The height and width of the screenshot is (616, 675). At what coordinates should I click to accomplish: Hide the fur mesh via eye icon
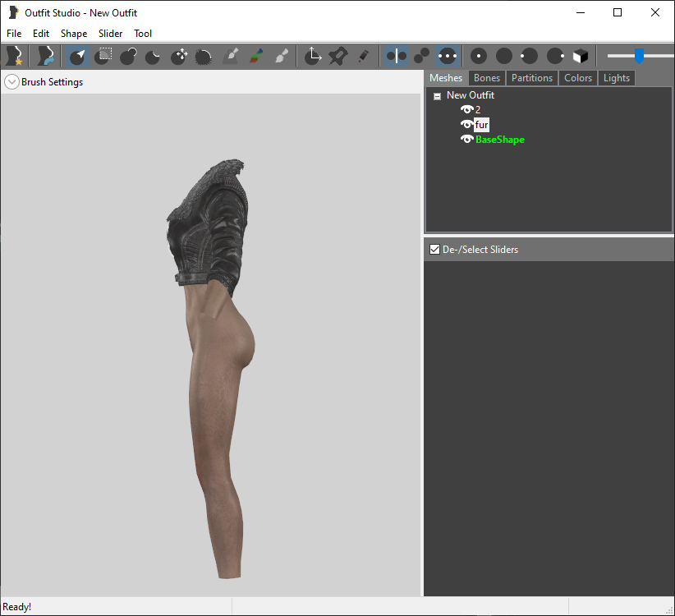pos(466,124)
